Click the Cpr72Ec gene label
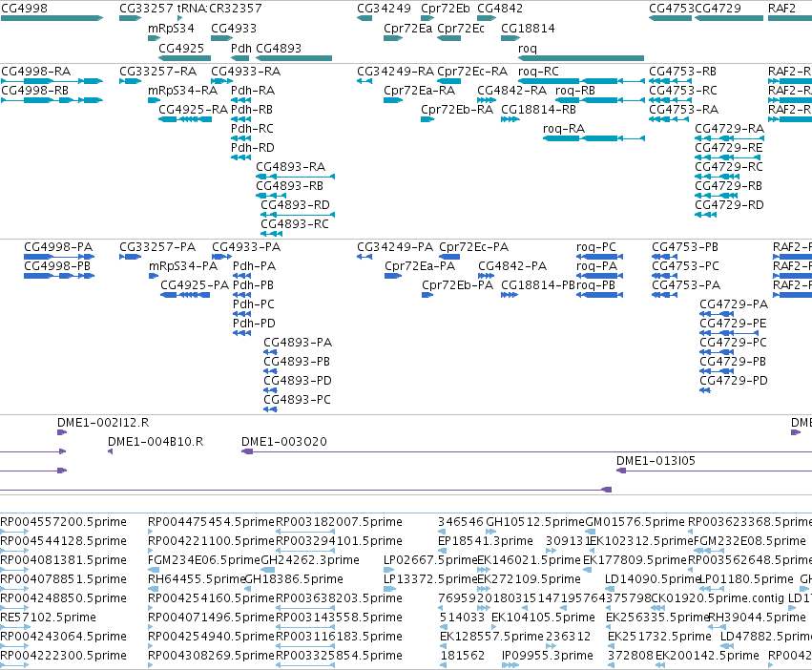The image size is (812, 670). click(461, 28)
